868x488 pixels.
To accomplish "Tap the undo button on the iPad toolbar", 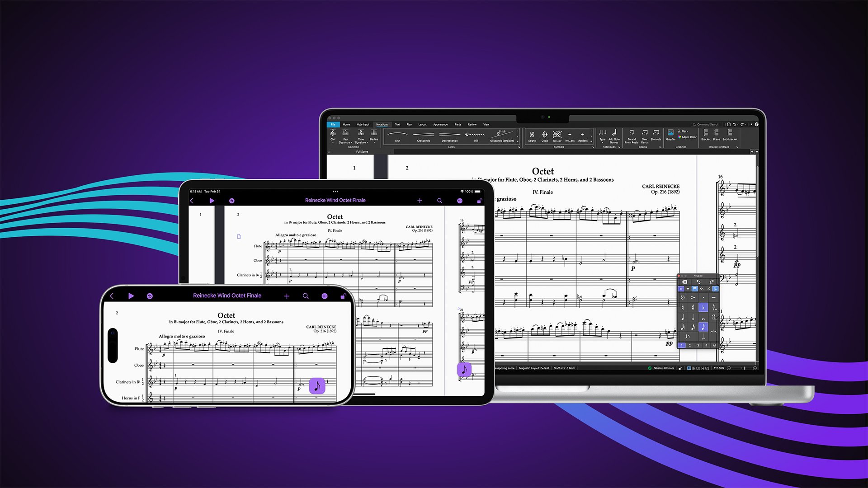I will coord(232,201).
